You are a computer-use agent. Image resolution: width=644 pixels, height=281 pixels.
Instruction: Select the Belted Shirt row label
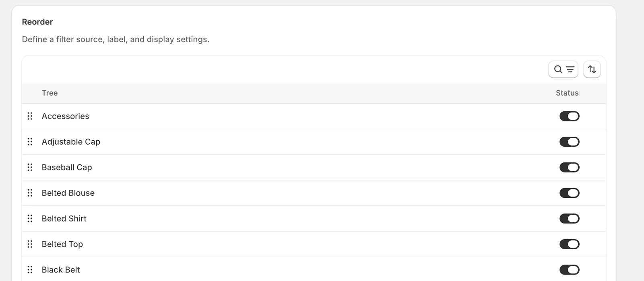click(x=64, y=219)
